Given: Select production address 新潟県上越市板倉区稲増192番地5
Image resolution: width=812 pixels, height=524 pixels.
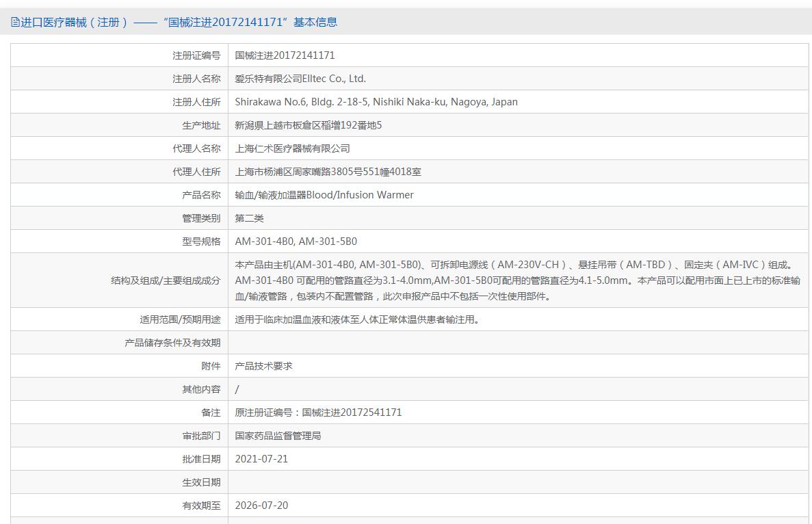Looking at the screenshot, I should 308,125.
